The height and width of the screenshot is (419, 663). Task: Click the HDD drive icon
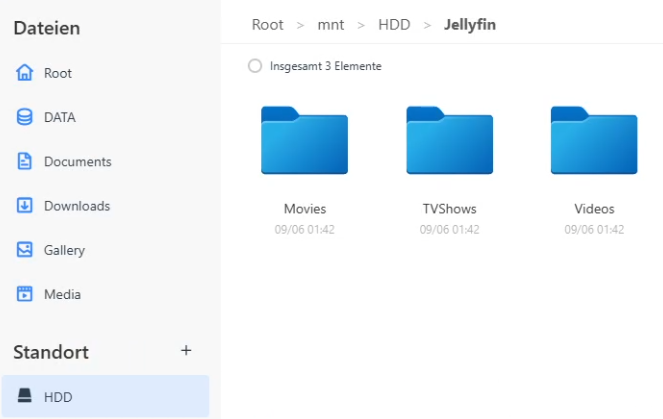point(25,396)
